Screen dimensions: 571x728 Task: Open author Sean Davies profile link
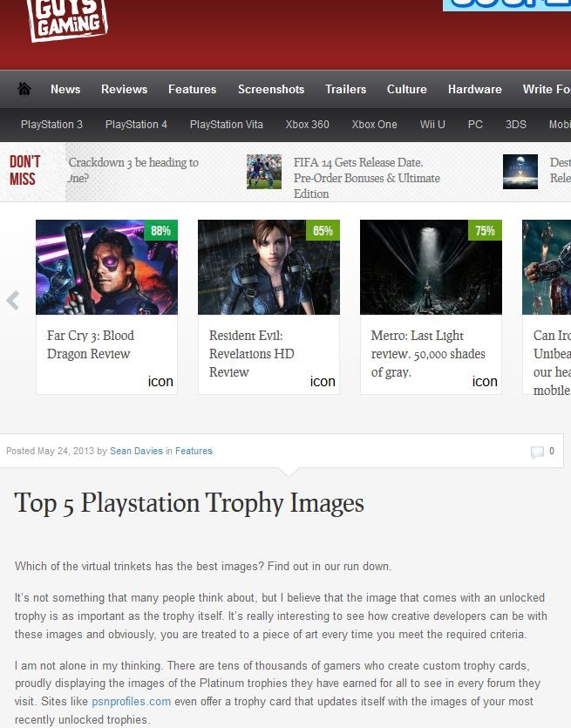pyautogui.click(x=136, y=451)
